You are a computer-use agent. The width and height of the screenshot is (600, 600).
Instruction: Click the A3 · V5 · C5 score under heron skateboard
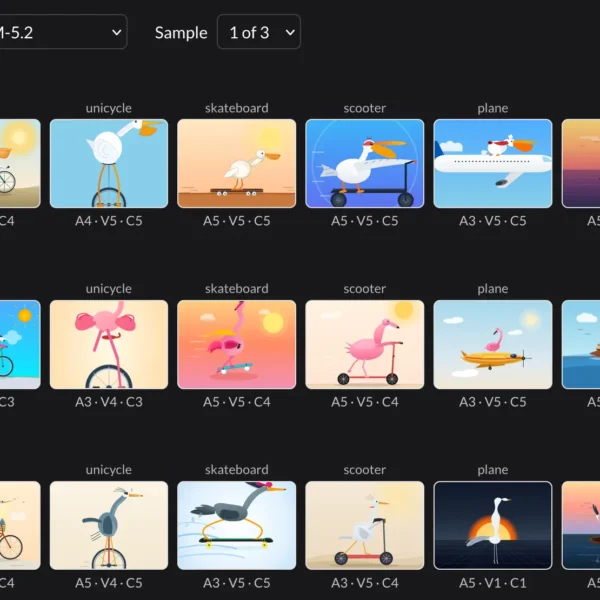point(236,583)
